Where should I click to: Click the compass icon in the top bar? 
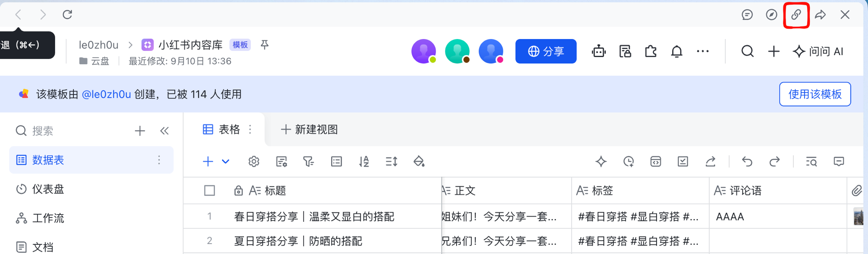[771, 15]
